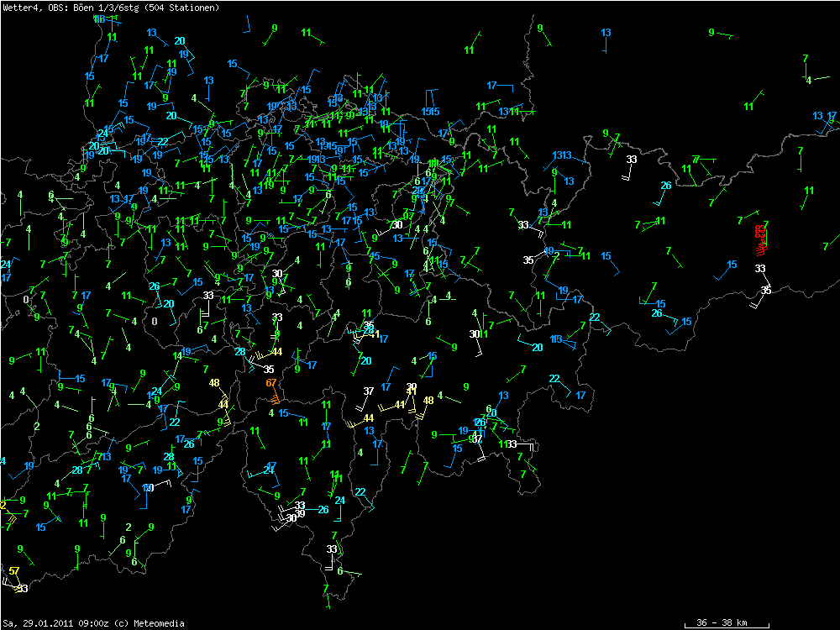Viewport: 840px width, 630px height.
Task: Select the white 0 station next to cyan 20
Action: pos(155,321)
